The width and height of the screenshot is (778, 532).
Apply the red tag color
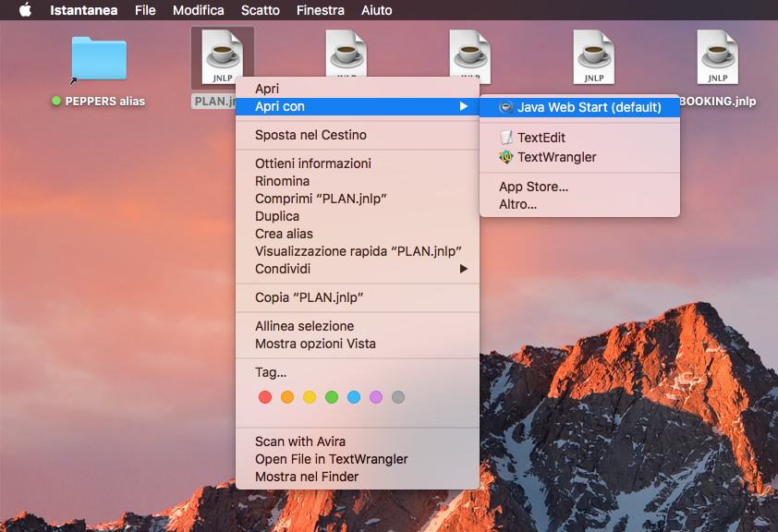(x=265, y=397)
